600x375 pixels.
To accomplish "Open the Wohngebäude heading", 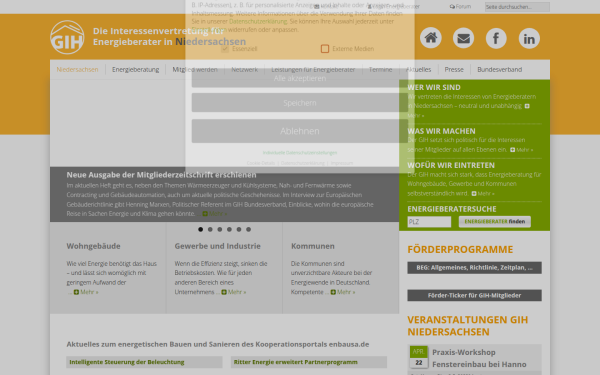I will [93, 246].
